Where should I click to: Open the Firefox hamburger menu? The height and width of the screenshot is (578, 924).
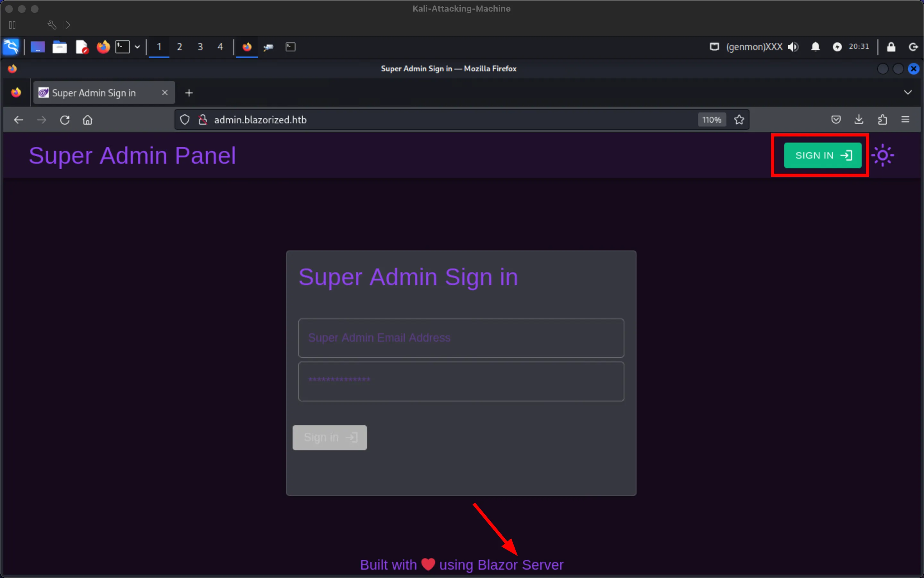905,120
